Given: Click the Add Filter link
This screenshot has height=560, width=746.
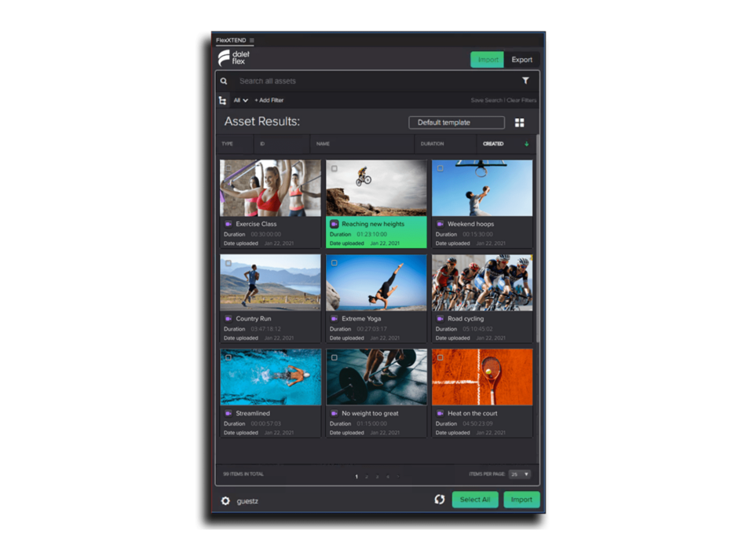Looking at the screenshot, I should pyautogui.click(x=269, y=101).
